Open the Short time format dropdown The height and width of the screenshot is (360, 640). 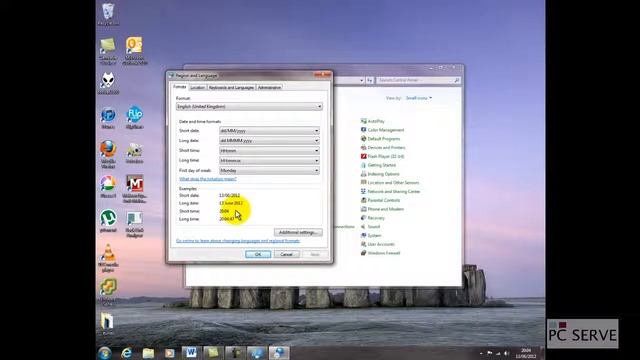point(269,151)
